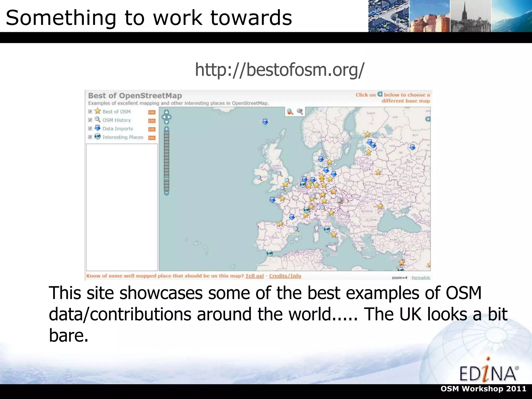
Task: Click the Interesting Places layer label
Action: [x=123, y=137]
